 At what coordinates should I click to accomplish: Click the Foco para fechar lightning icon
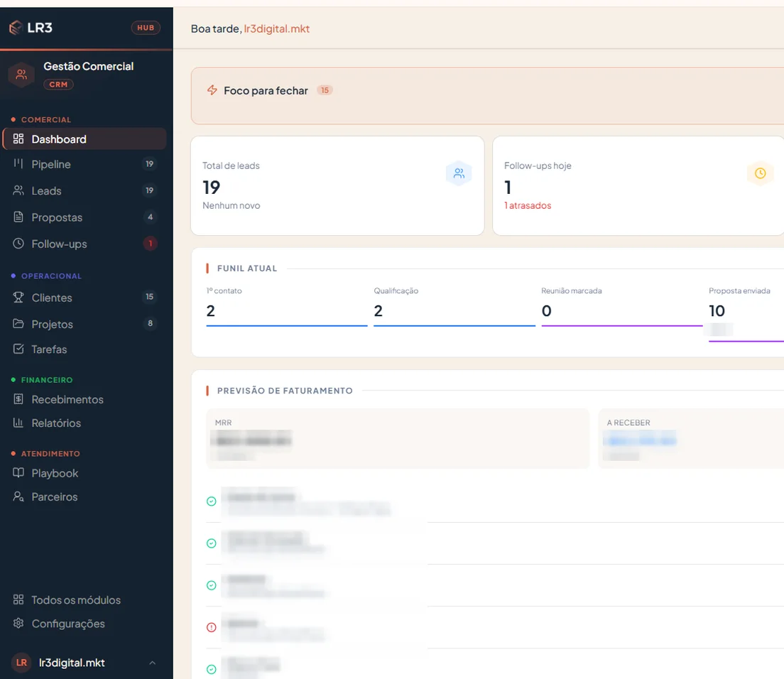point(212,90)
